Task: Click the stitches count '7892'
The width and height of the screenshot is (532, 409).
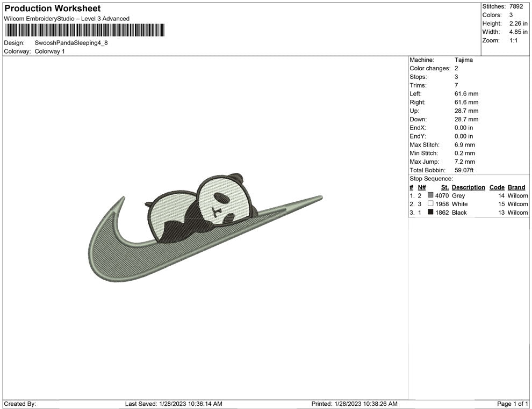Action: (516, 6)
